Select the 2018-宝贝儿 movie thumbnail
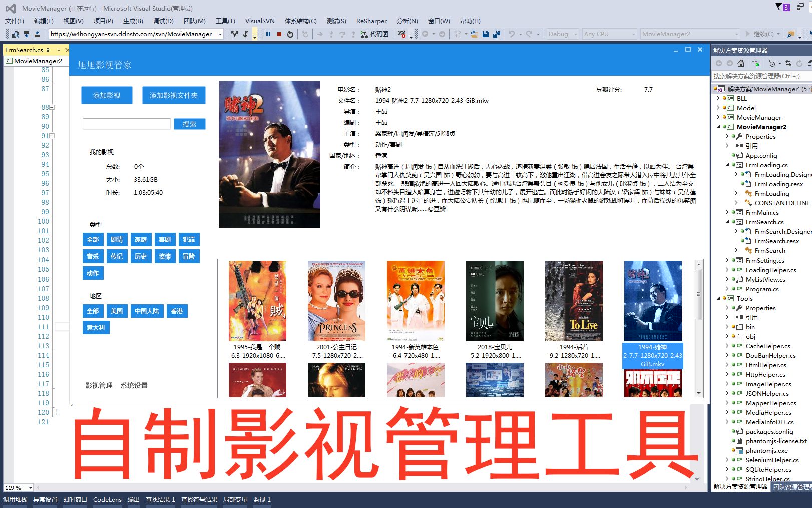812x508 pixels. pyautogui.click(x=495, y=310)
